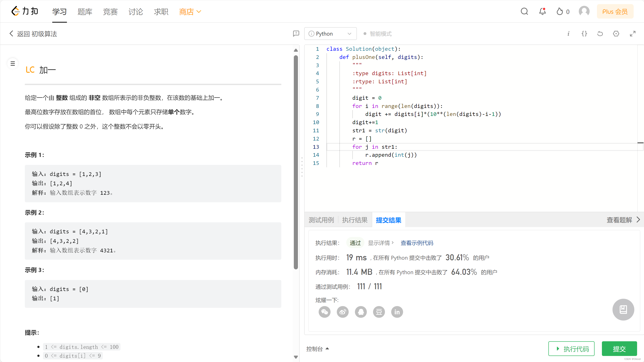Open the 求职 nav item
Viewport: 644px width, 362px height.
161,11
